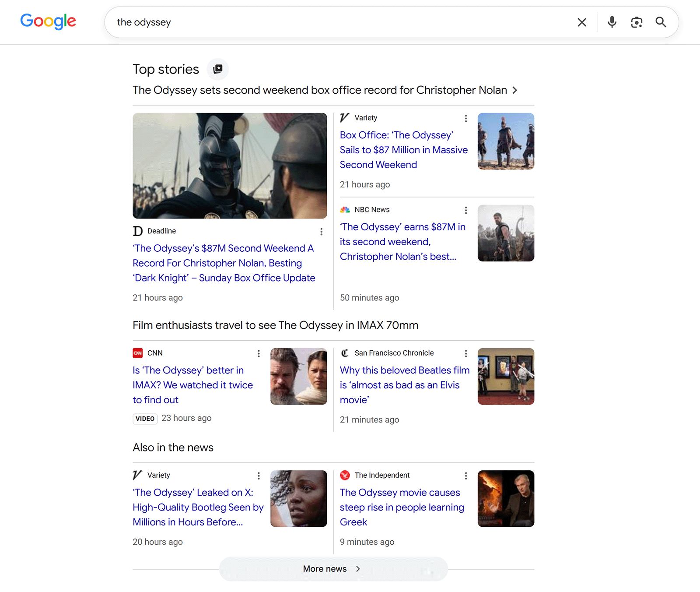Click the '23 hours ago' timestamp
700x592 pixels.
pyautogui.click(x=186, y=418)
